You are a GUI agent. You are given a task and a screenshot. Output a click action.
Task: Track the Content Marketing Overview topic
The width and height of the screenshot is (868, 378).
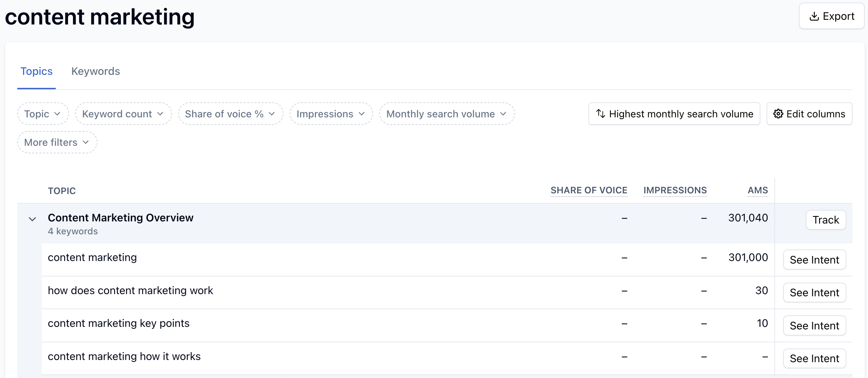tap(825, 220)
